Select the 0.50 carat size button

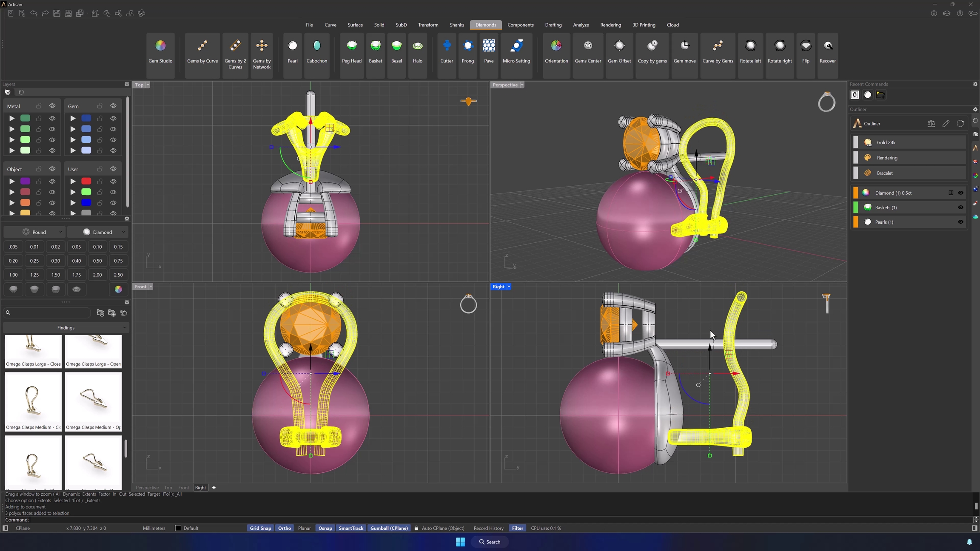97,261
